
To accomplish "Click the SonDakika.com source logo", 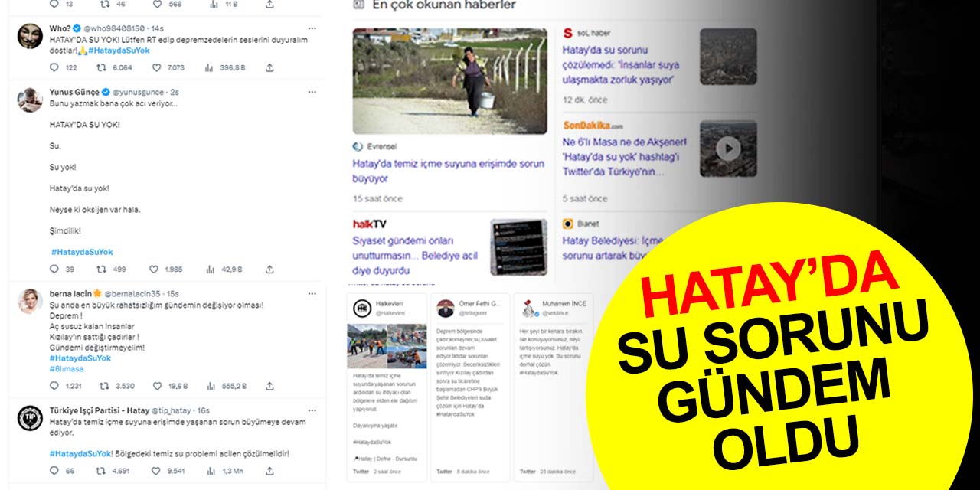I will point(593,126).
